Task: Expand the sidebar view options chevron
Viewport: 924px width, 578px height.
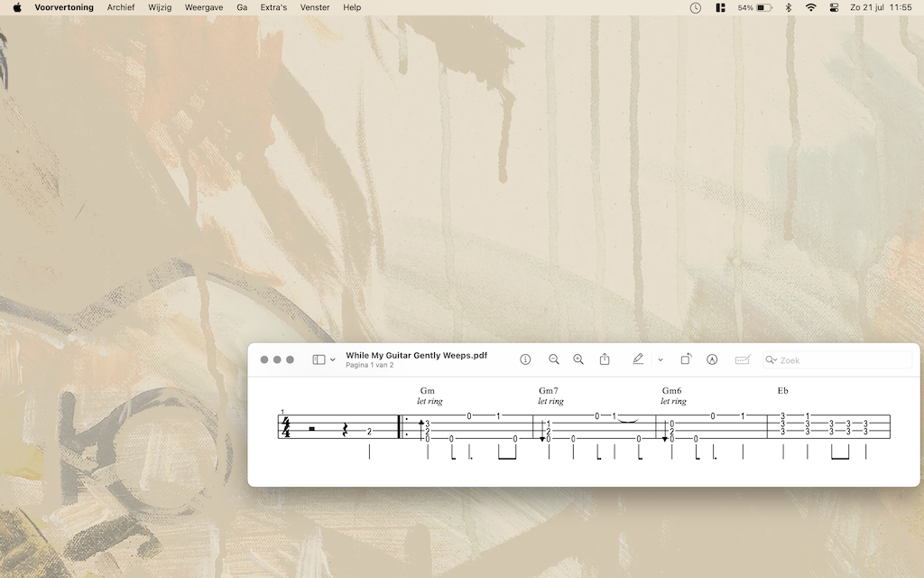Action: (333, 359)
